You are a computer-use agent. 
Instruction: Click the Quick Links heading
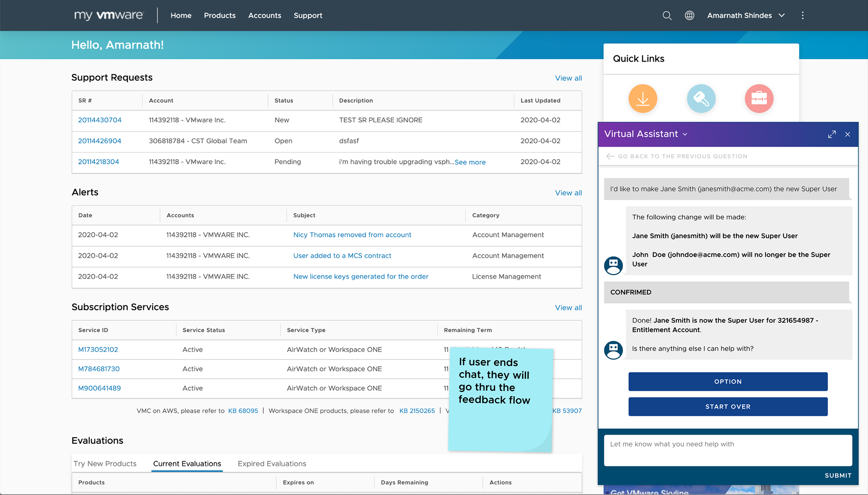click(x=638, y=59)
